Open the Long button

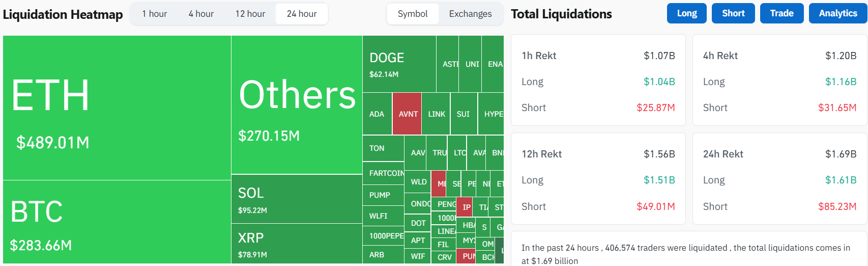coord(687,13)
